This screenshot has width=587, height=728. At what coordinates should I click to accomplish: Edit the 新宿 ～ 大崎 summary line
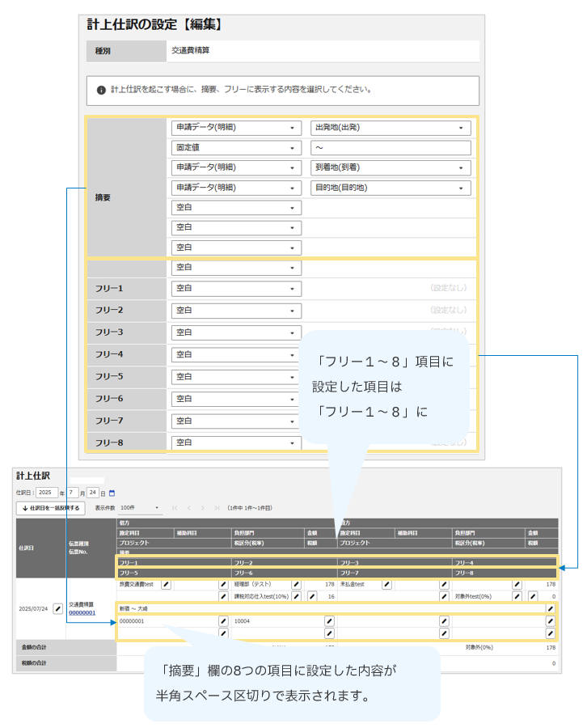[551, 608]
